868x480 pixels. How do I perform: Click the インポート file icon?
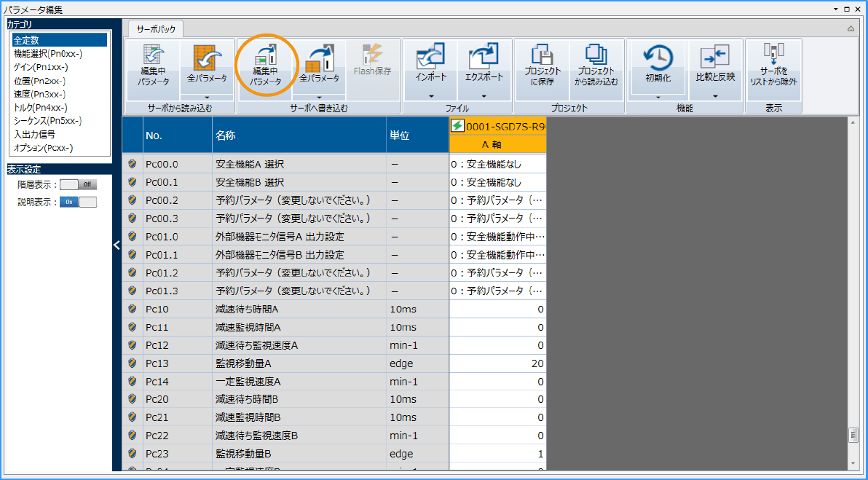coord(430,57)
